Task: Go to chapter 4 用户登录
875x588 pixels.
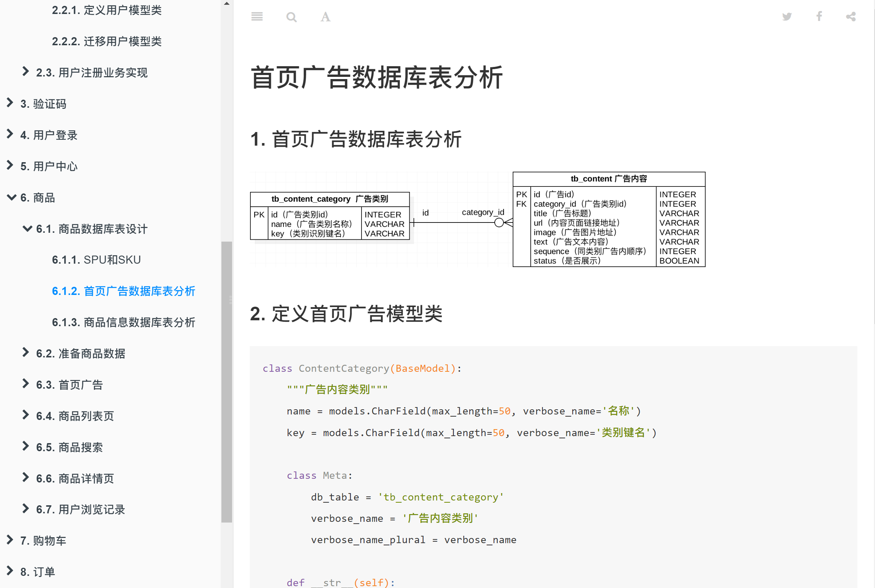Action: coord(49,135)
